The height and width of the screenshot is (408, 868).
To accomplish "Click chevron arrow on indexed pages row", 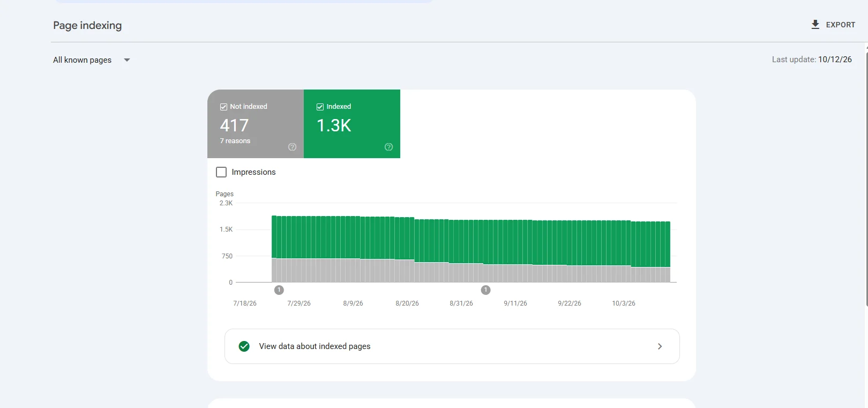I will coord(660,346).
